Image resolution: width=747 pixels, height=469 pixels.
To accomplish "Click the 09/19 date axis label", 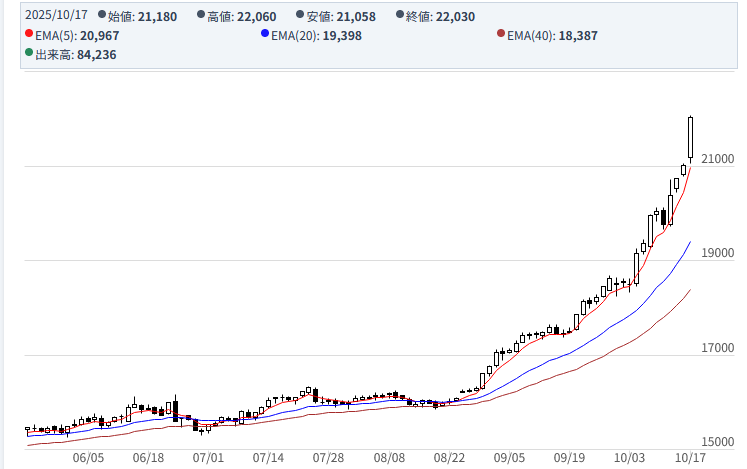I will tap(569, 458).
